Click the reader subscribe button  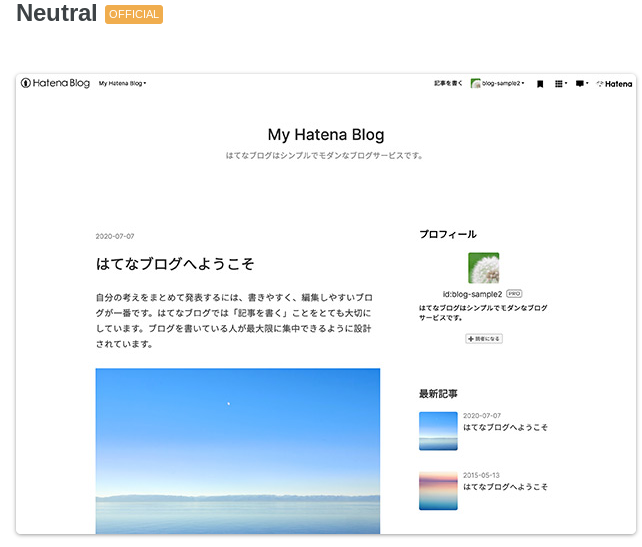pos(484,339)
